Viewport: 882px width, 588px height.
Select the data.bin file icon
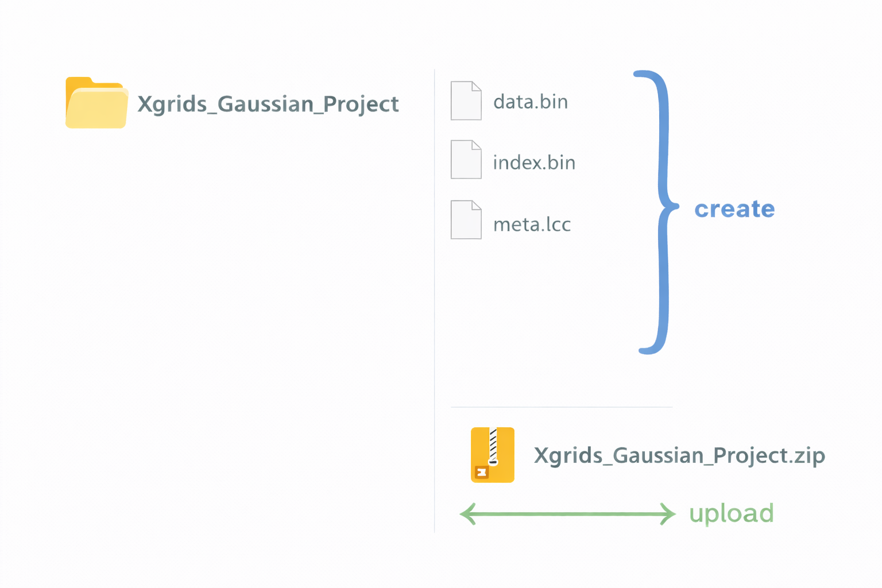[466, 101]
